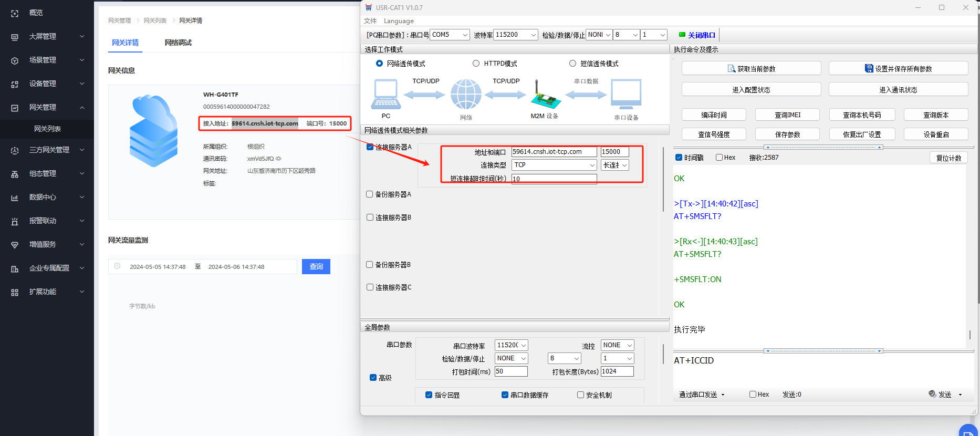Click the 查询IMEI button

tap(787, 115)
